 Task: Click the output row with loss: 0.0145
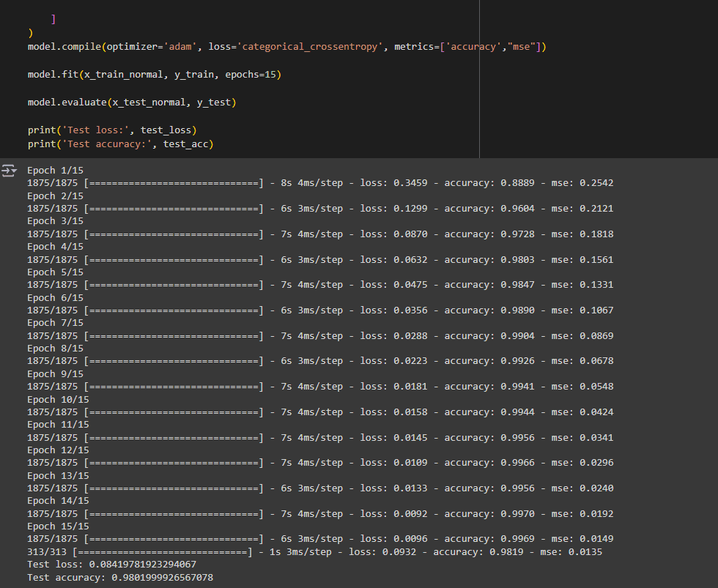tap(320, 438)
